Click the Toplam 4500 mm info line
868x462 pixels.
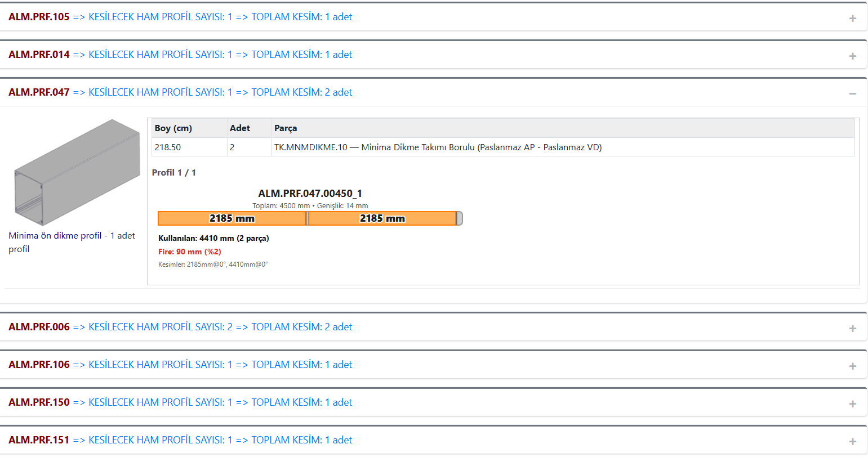(310, 206)
